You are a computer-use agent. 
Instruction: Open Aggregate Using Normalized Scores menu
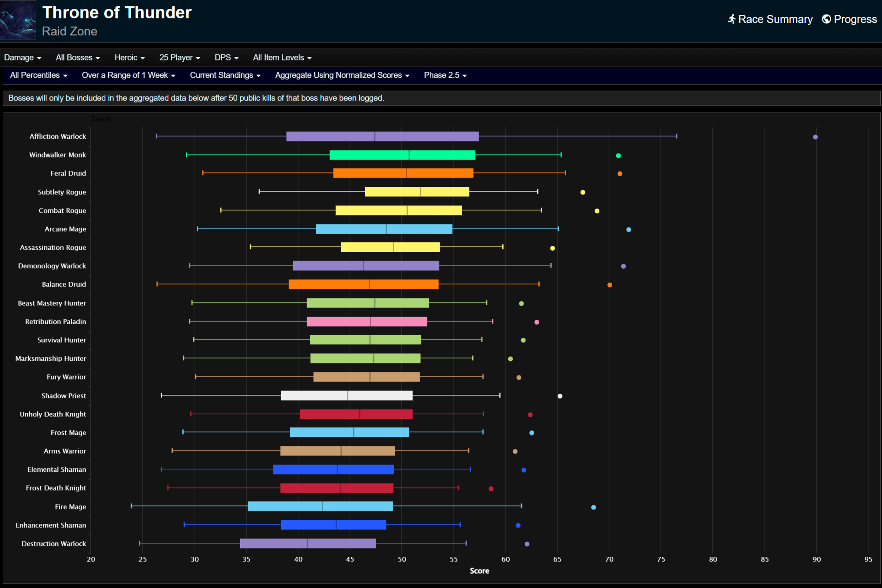click(342, 75)
